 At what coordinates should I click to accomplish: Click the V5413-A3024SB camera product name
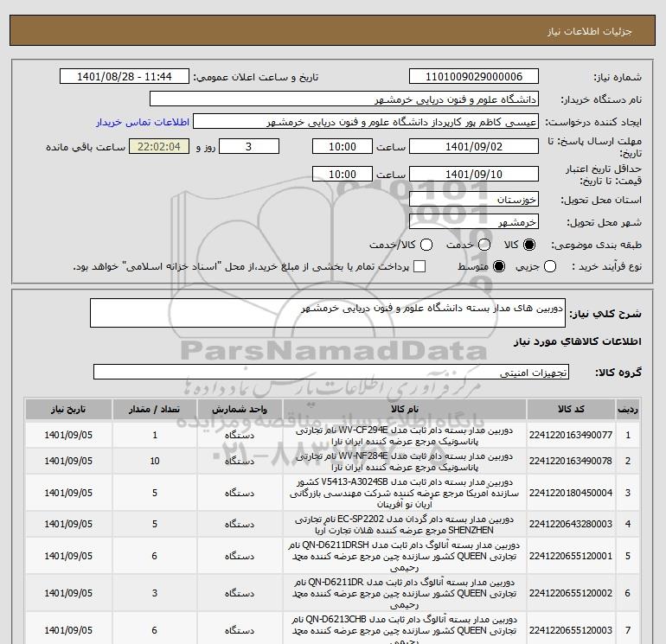pyautogui.click(x=405, y=493)
